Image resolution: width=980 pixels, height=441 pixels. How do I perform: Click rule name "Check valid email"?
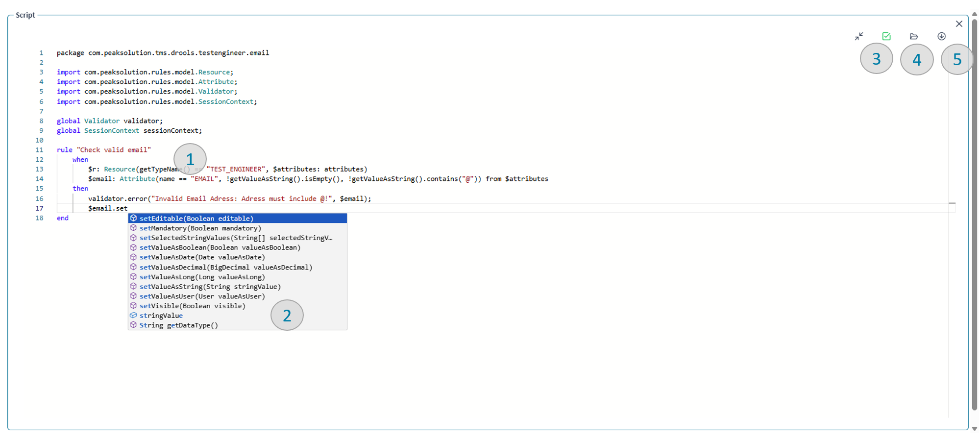coord(114,150)
